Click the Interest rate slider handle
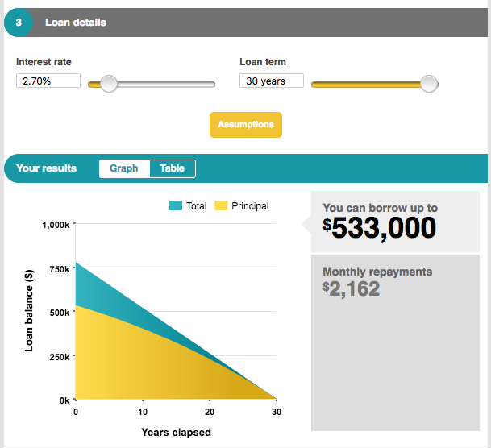This screenshot has height=448, width=491. coord(108,84)
